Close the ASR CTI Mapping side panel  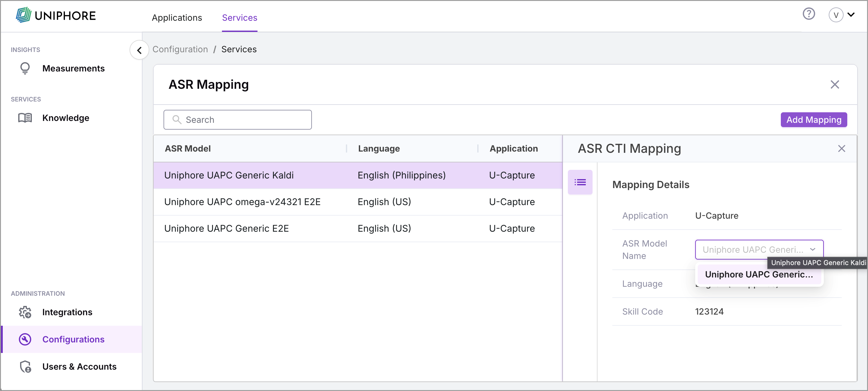point(841,149)
